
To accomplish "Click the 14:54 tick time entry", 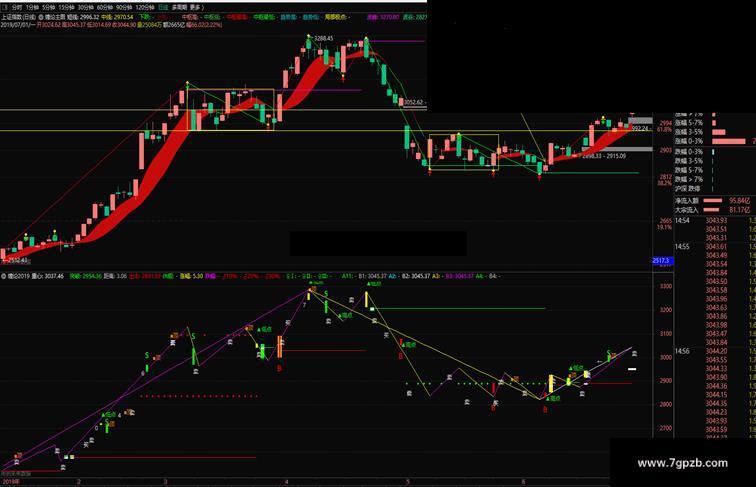I will click(x=682, y=221).
